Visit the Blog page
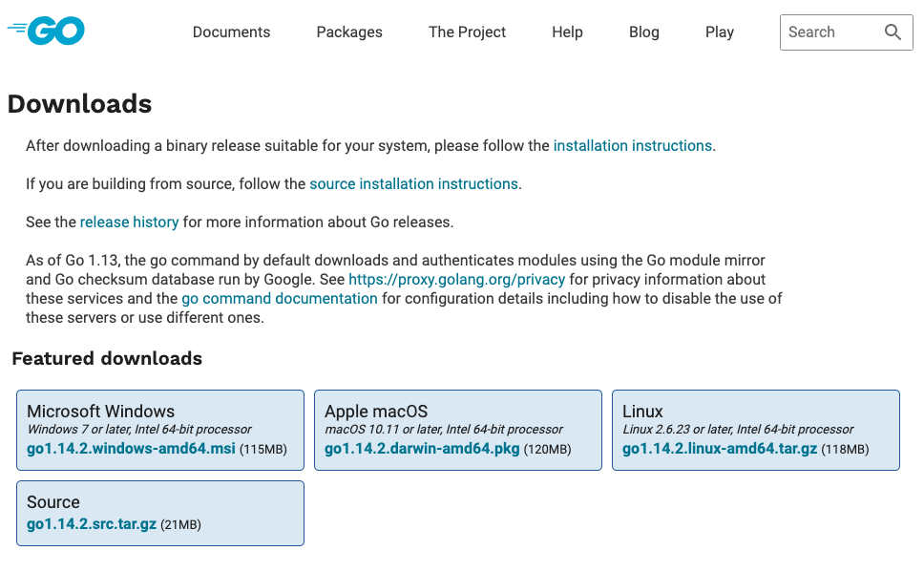The height and width of the screenshot is (572, 924). 643,32
